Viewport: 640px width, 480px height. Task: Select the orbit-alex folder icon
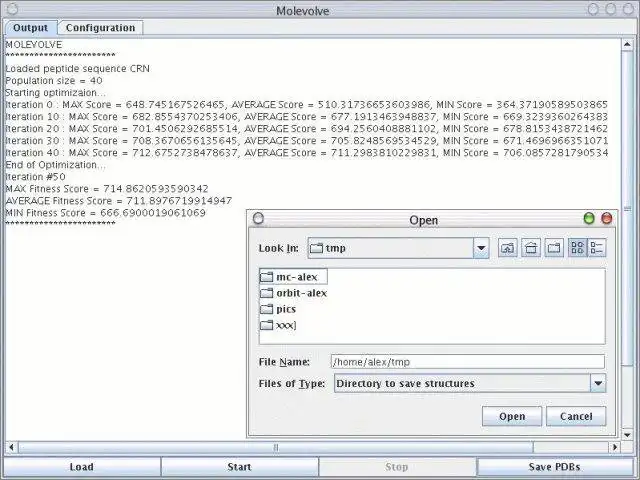point(267,293)
